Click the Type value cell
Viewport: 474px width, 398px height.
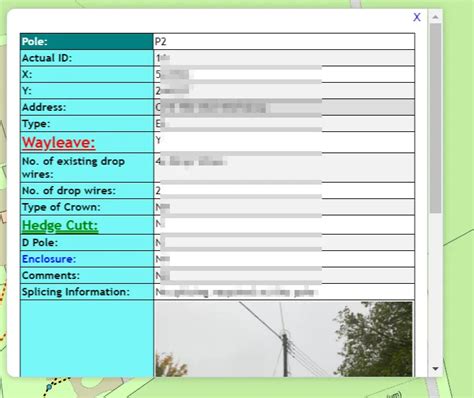coord(284,124)
